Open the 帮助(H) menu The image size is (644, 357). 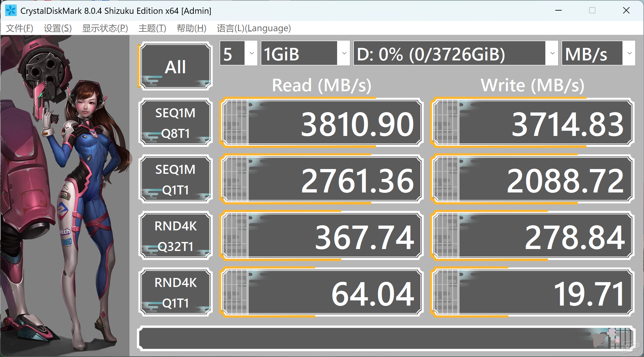192,28
